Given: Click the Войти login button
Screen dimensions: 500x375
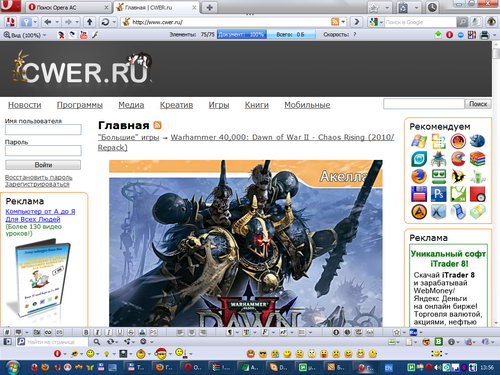Looking at the screenshot, I should (x=43, y=165).
